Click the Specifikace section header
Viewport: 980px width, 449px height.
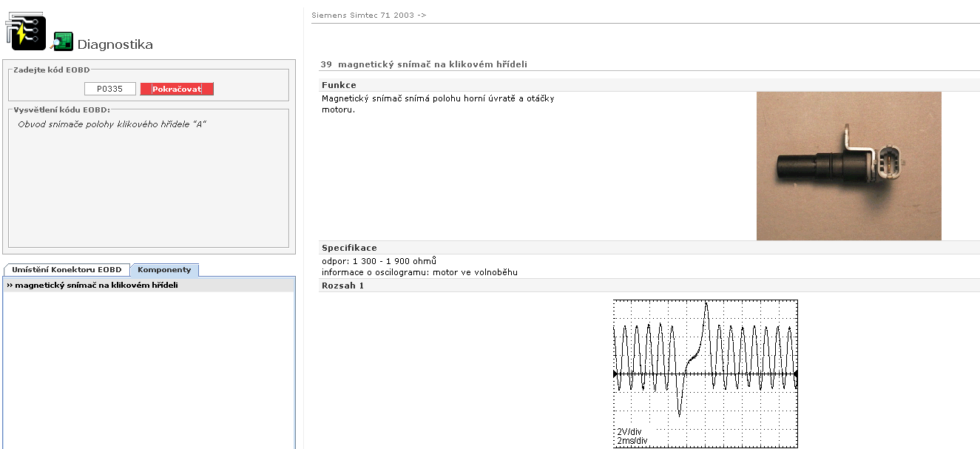tap(349, 248)
